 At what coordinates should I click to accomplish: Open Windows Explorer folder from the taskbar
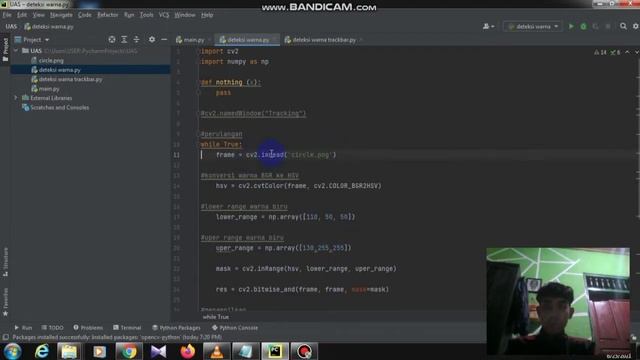point(69,351)
